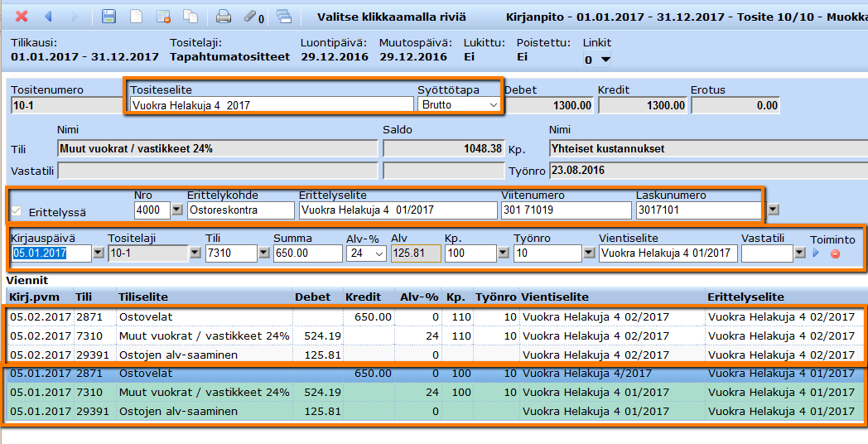Viewport: 868px width, 444px height.
Task: Click the Tiliselite column header
Action: [142, 297]
